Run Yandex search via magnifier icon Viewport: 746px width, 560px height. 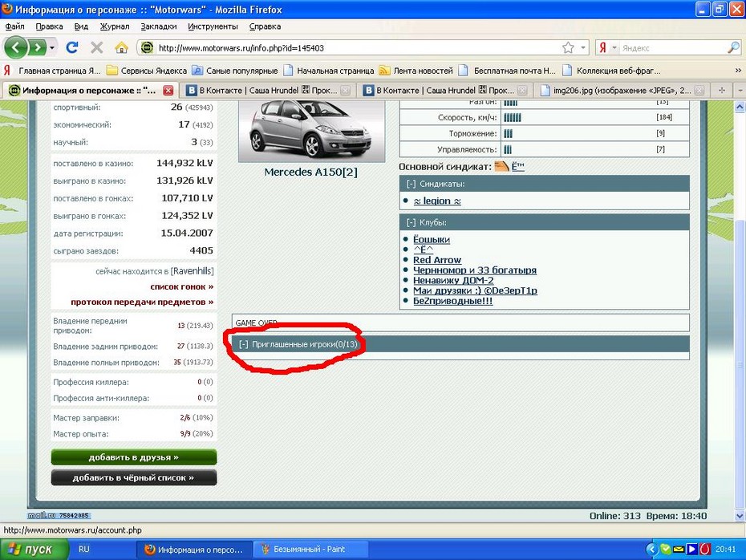tap(733, 47)
